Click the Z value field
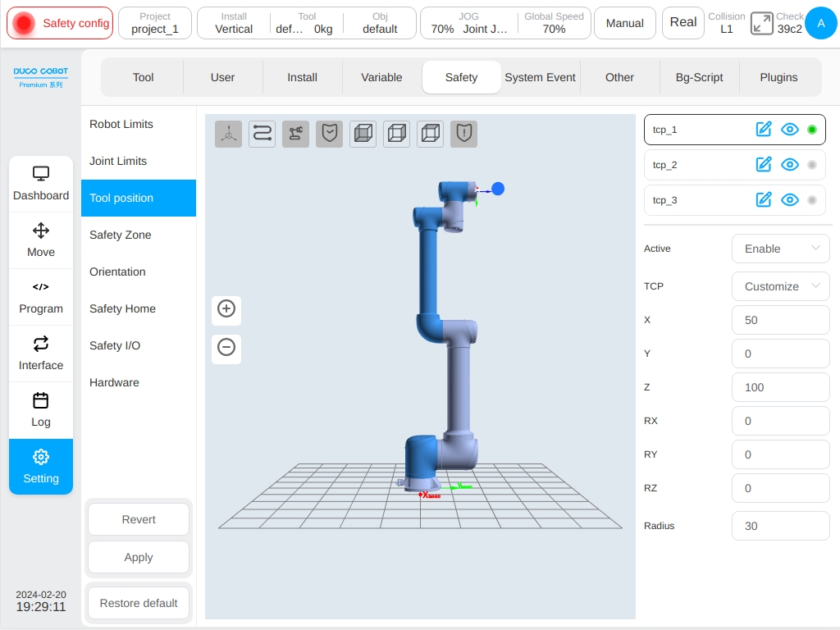Screen dimensions: 840x630 click(781, 387)
